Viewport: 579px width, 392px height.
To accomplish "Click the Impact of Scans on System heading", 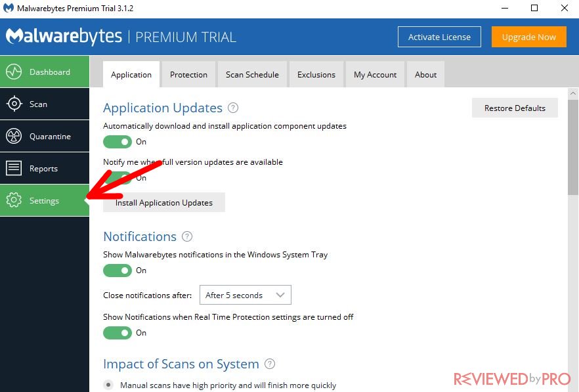I will coord(181,364).
